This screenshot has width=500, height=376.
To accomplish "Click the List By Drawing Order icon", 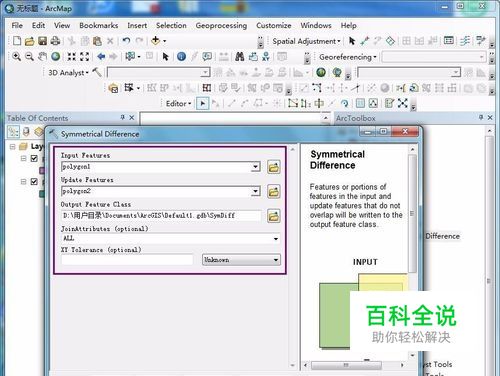I will [13, 132].
